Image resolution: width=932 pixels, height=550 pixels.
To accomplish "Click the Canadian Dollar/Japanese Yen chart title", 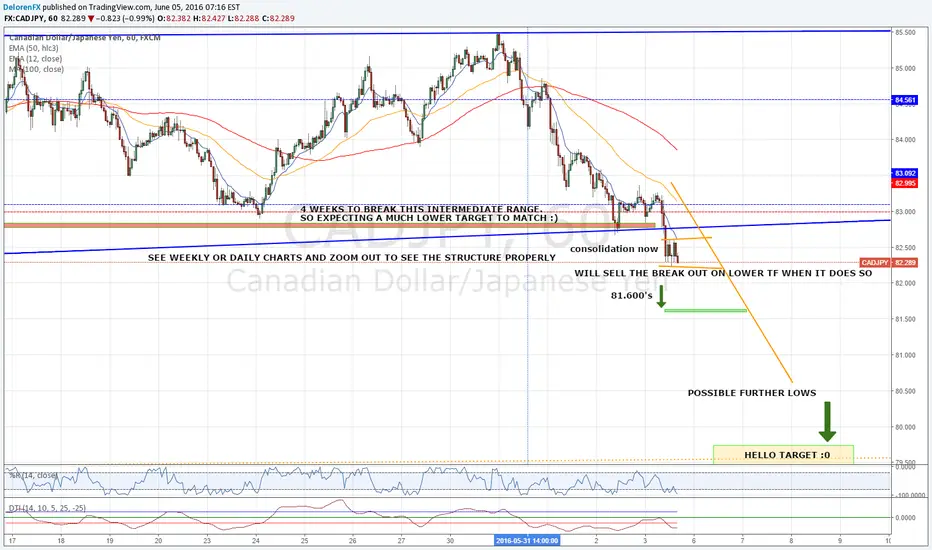I will click(84, 38).
